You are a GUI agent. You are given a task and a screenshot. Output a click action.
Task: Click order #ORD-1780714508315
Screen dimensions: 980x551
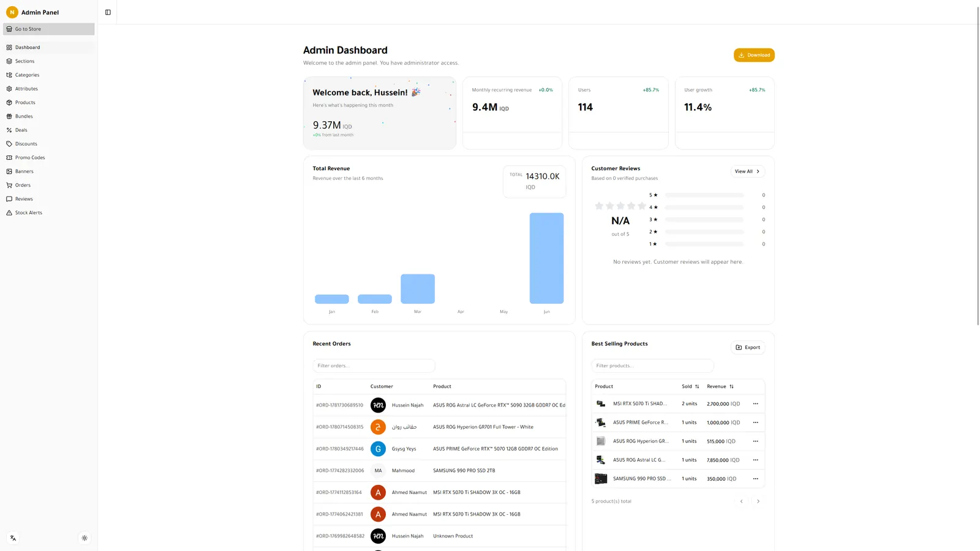coord(339,427)
